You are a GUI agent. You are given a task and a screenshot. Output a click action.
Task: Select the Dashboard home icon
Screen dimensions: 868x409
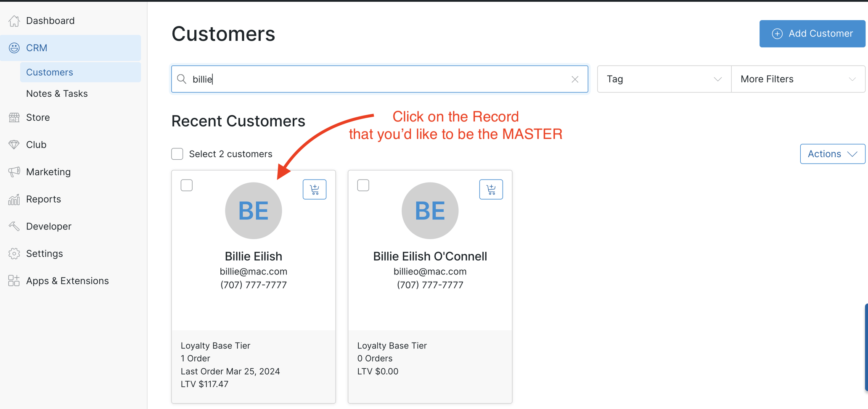click(x=14, y=20)
